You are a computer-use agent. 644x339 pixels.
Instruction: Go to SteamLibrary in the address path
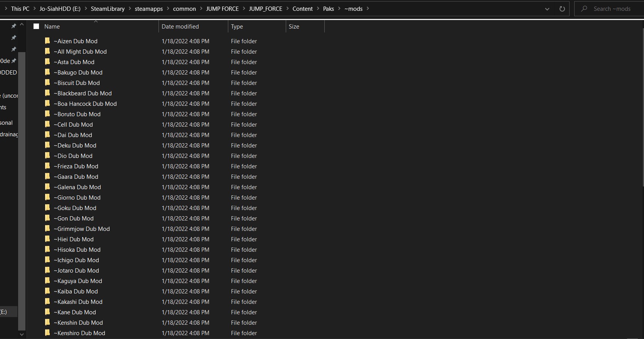click(x=108, y=8)
